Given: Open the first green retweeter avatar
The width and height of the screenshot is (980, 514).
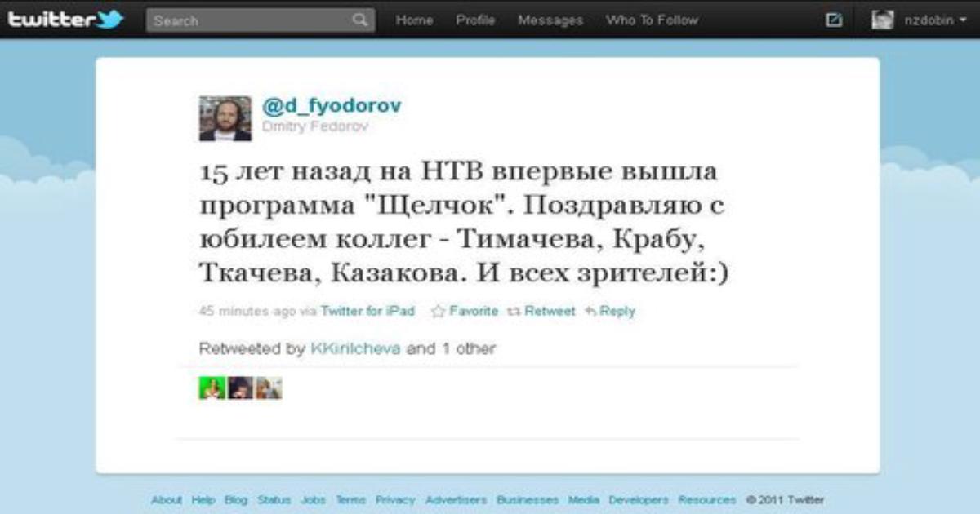Looking at the screenshot, I should coord(212,388).
